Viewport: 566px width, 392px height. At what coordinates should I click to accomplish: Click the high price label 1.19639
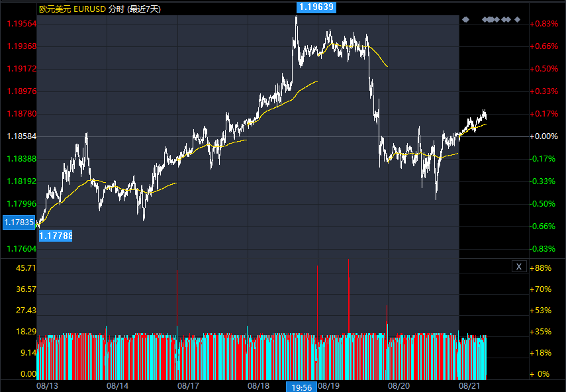[x=316, y=7]
